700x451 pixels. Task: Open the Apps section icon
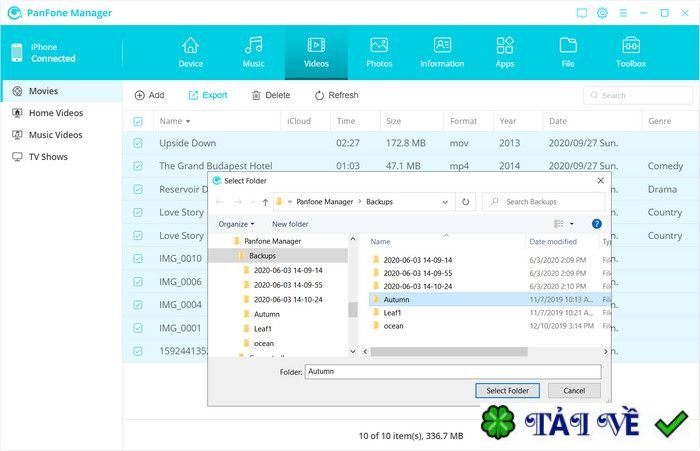[x=505, y=46]
